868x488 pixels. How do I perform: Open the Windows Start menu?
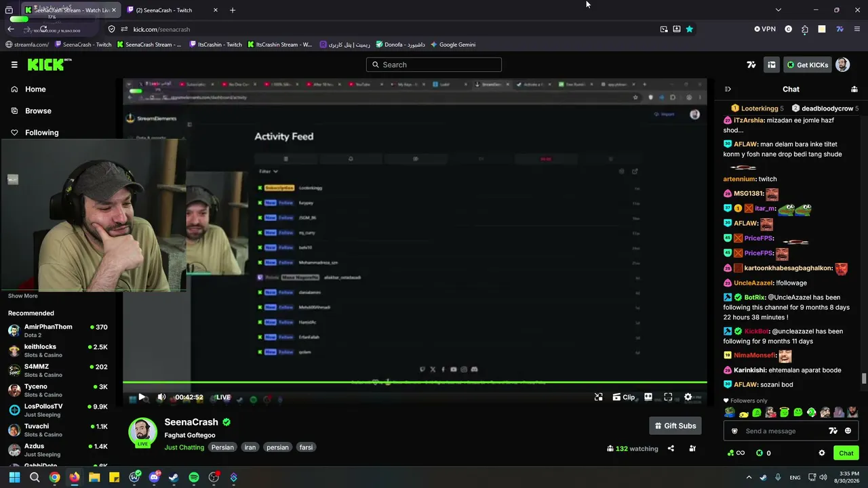coord(14,477)
